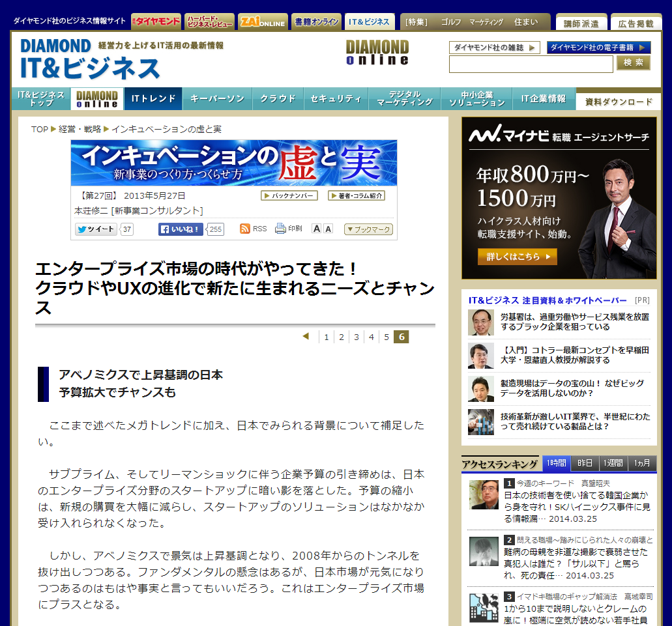This screenshot has height=626, width=672.
Task: Open the 書籍オンライン top tab
Action: coord(317,21)
